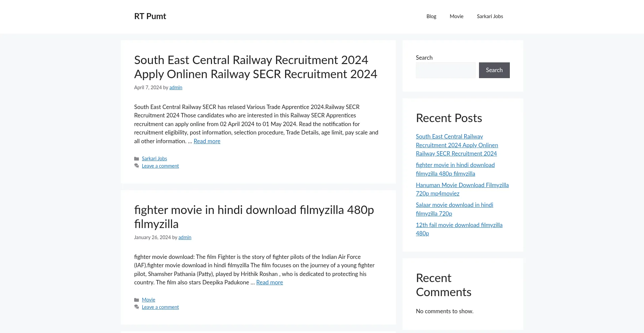The image size is (644, 333).
Task: Open the Blog menu item
Action: pos(431,16)
